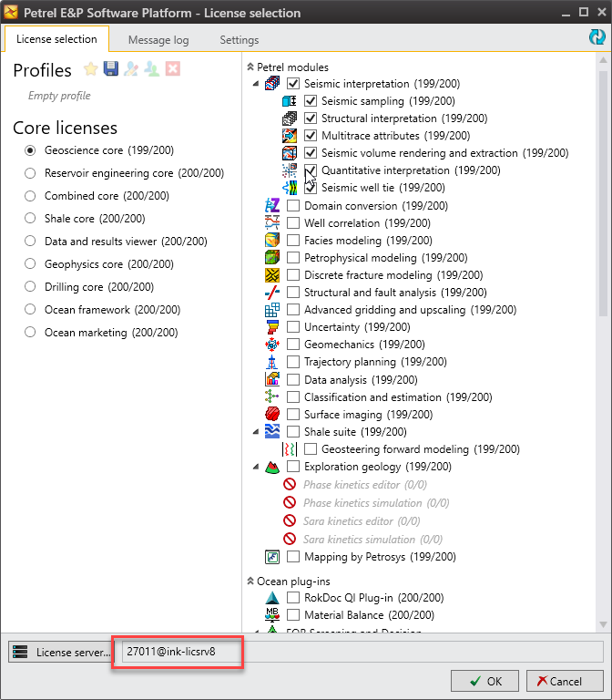Click the Geosteering forward modeling icon
Screen dimensions: 612x700
(290, 449)
